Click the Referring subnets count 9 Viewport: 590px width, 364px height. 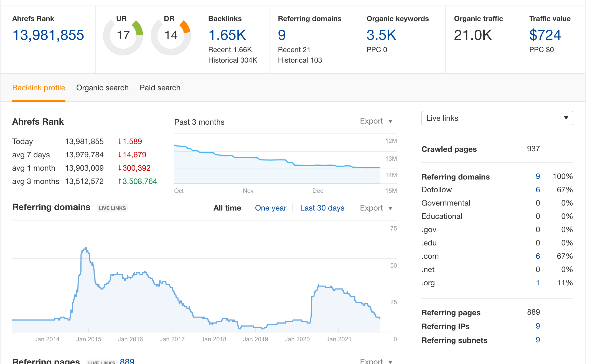[538, 340]
